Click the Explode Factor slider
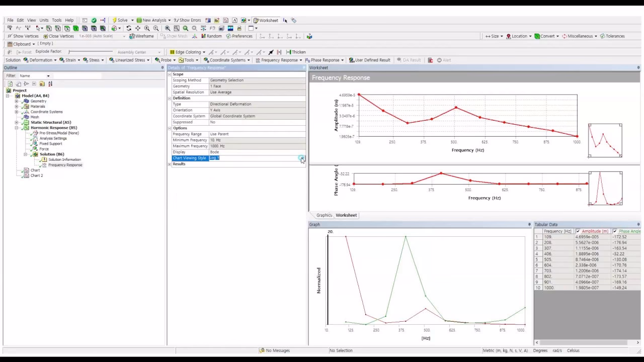The image size is (644, 362). (91, 52)
